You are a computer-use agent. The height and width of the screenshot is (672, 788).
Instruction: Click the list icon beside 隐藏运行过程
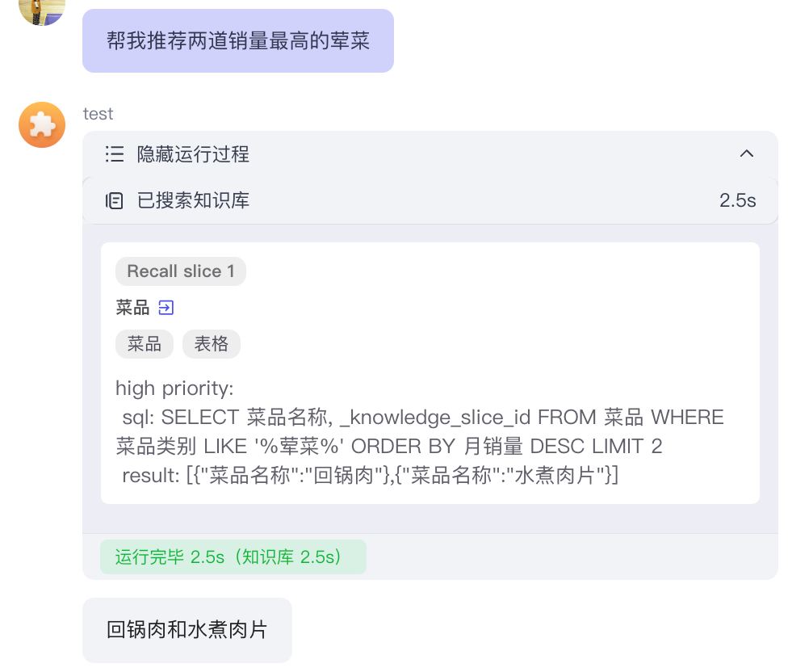tap(115, 153)
